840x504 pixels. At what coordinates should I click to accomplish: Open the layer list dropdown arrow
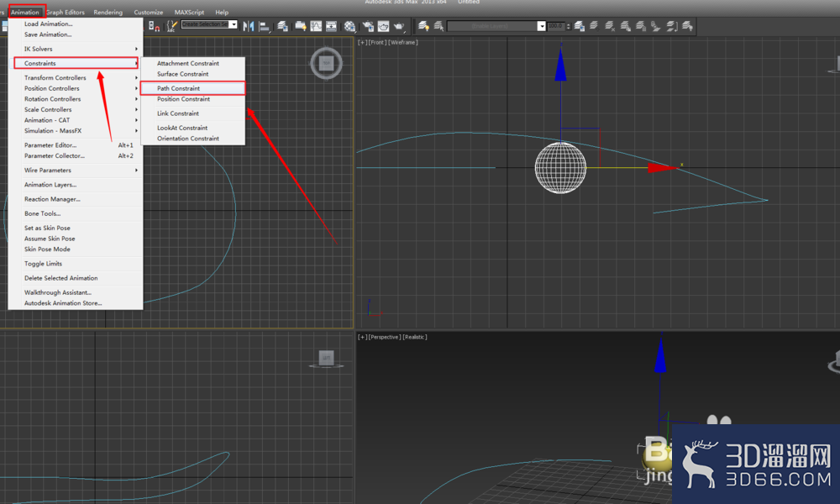[x=542, y=26]
